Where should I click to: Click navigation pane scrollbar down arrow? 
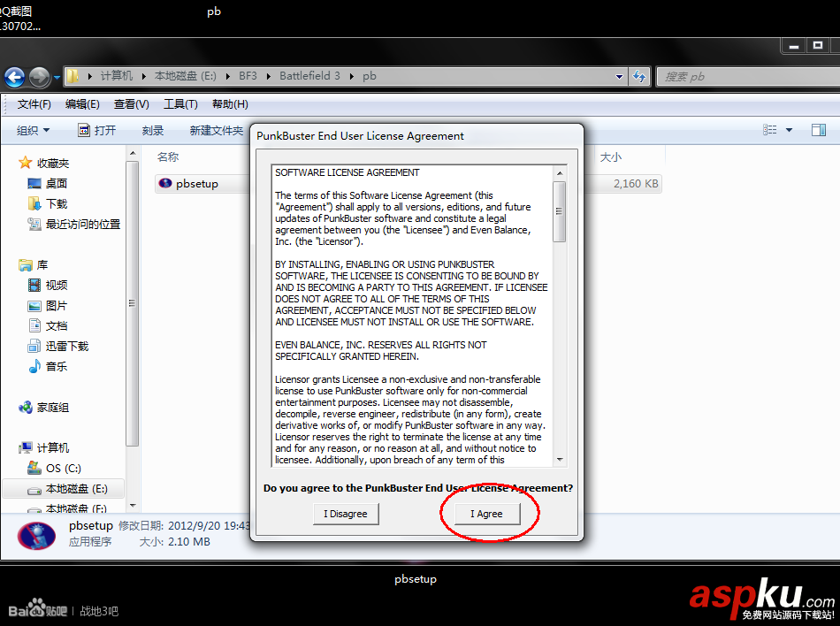133,506
